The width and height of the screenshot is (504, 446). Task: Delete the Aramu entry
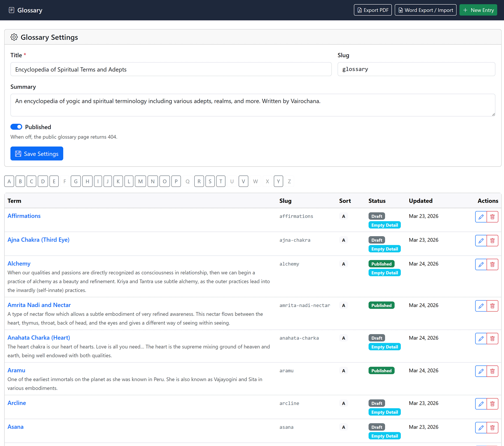pos(492,371)
